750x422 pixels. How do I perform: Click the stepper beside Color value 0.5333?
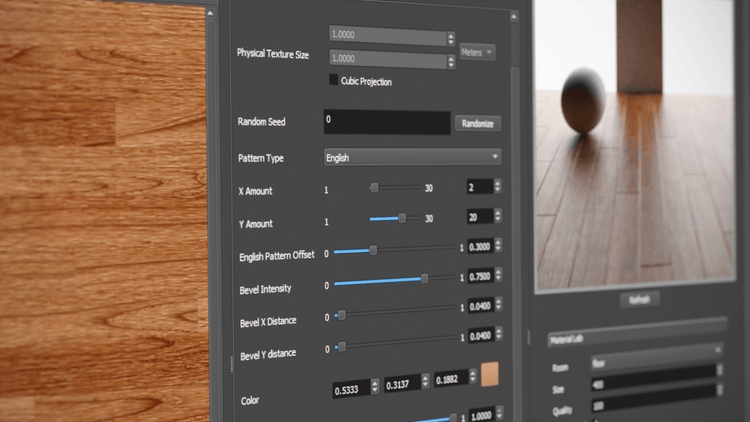click(375, 386)
